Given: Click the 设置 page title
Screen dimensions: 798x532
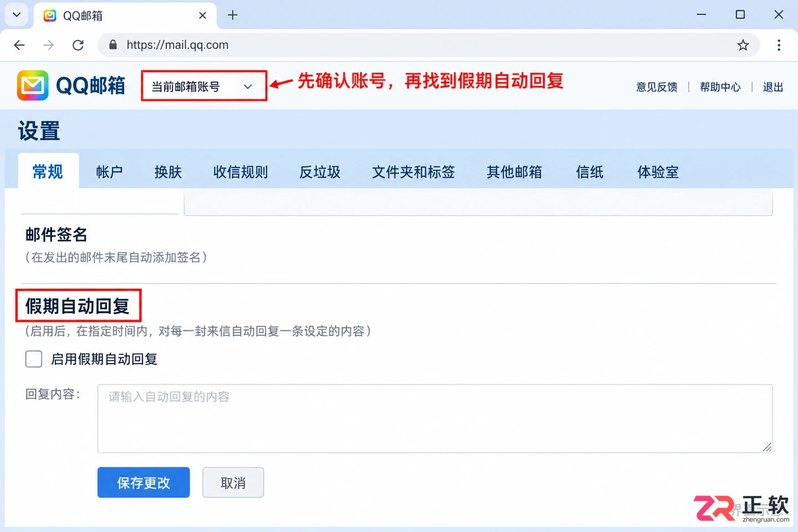Looking at the screenshot, I should tap(39, 131).
